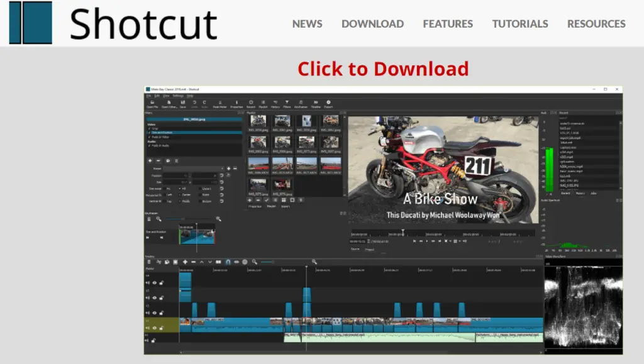Append clip to timeline with plus icon

[x=186, y=262]
